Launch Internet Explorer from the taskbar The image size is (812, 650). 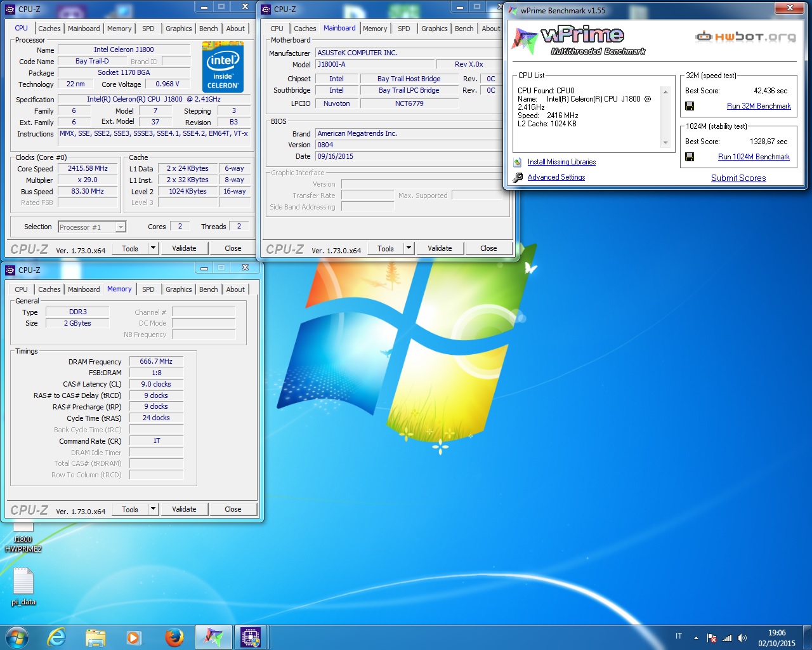coord(57,637)
